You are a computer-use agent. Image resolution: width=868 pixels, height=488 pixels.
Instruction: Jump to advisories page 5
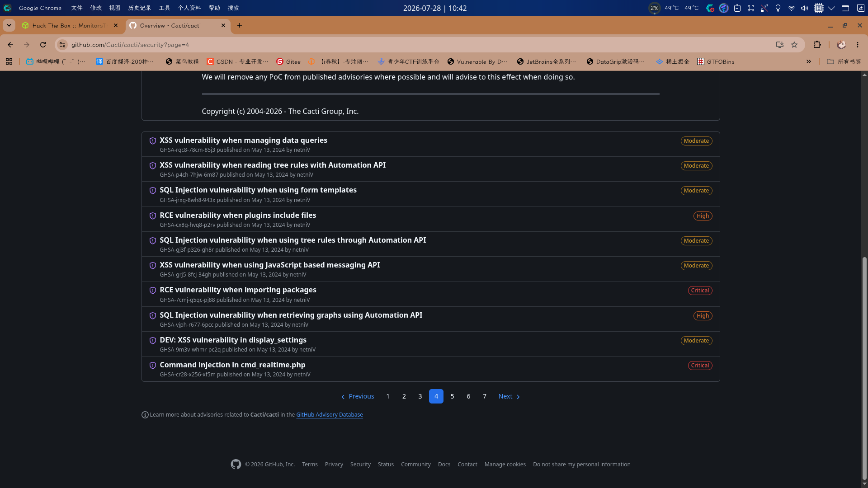tap(452, 396)
